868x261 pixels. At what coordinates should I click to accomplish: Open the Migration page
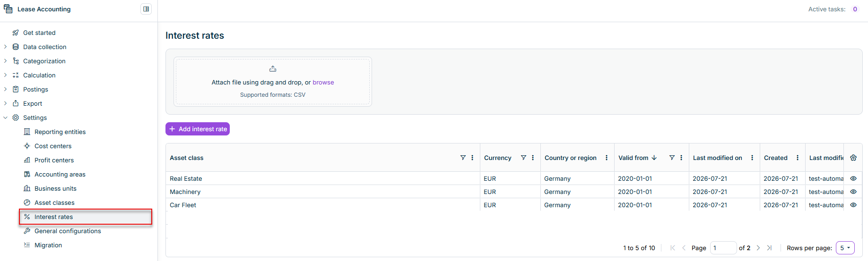point(48,245)
